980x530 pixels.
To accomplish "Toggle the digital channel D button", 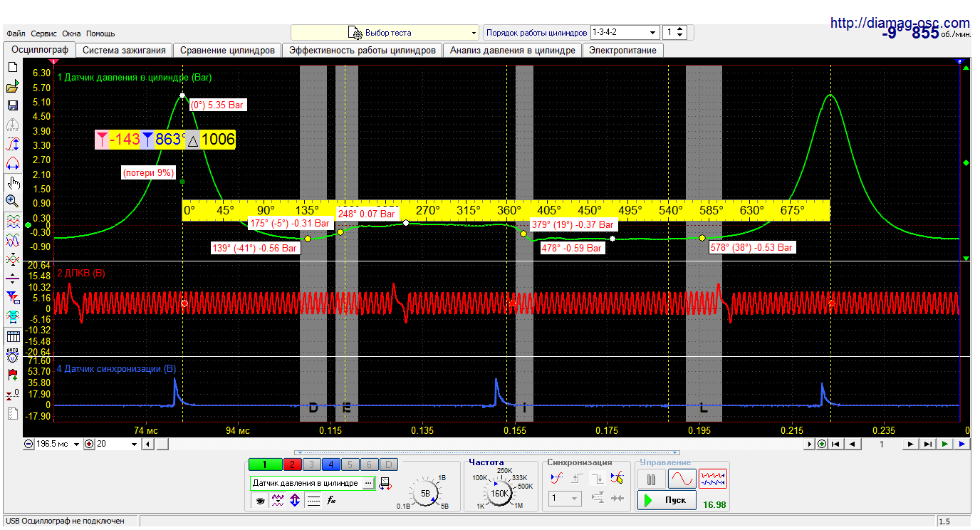I will click(388, 464).
